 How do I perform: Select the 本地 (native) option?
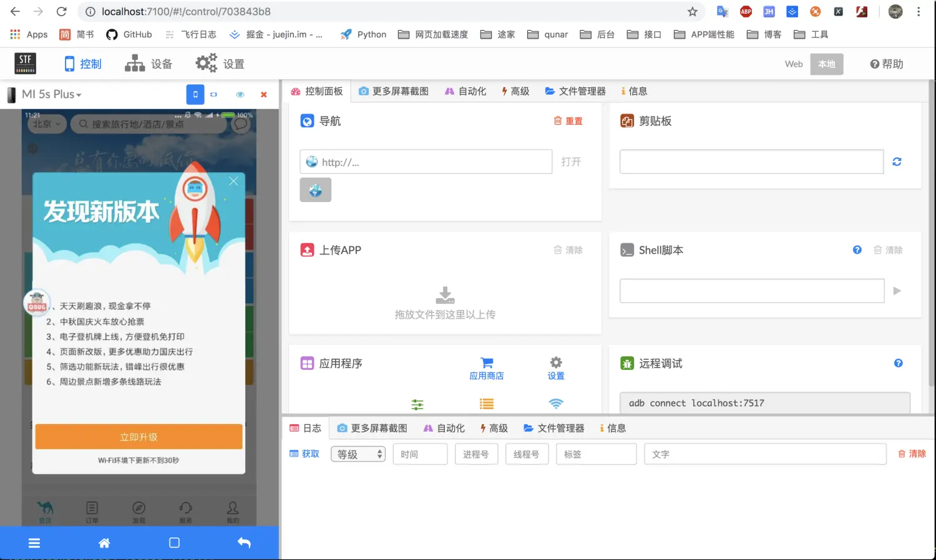tap(827, 64)
